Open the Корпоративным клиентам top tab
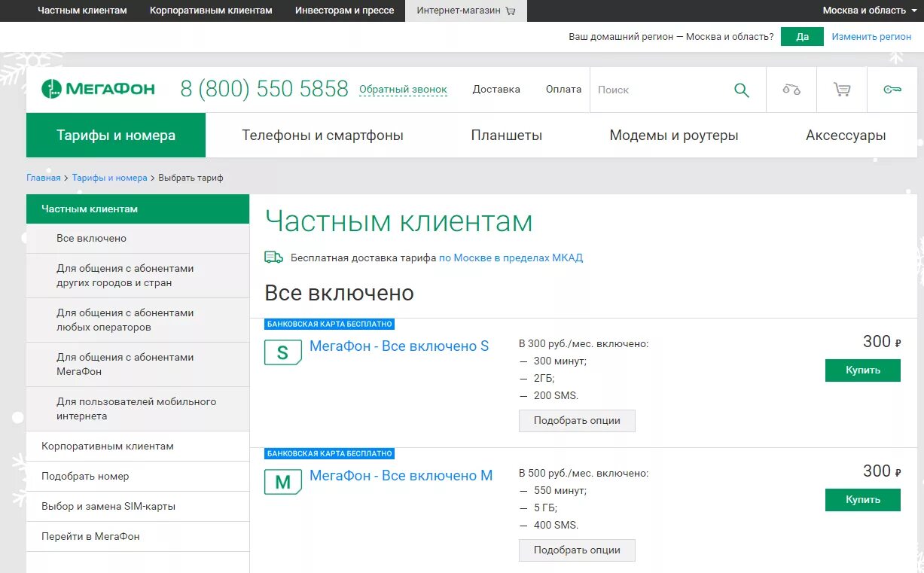Viewport: 924px width, 573px height. tap(211, 11)
